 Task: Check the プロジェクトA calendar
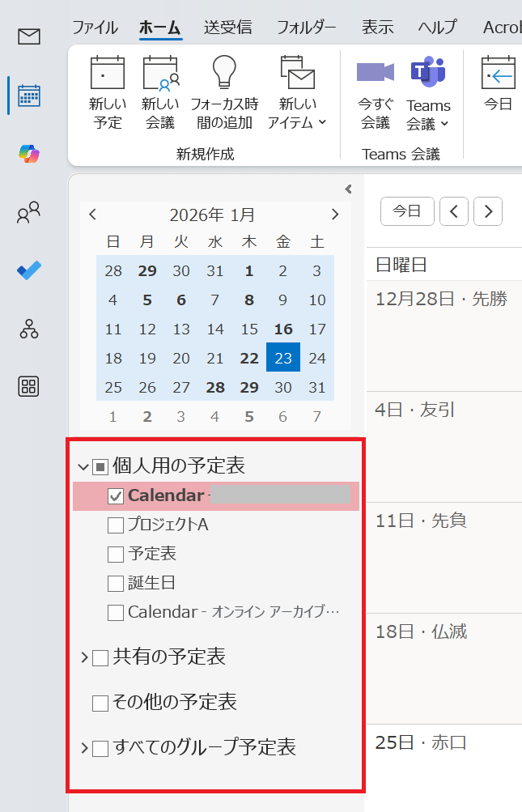(116, 525)
